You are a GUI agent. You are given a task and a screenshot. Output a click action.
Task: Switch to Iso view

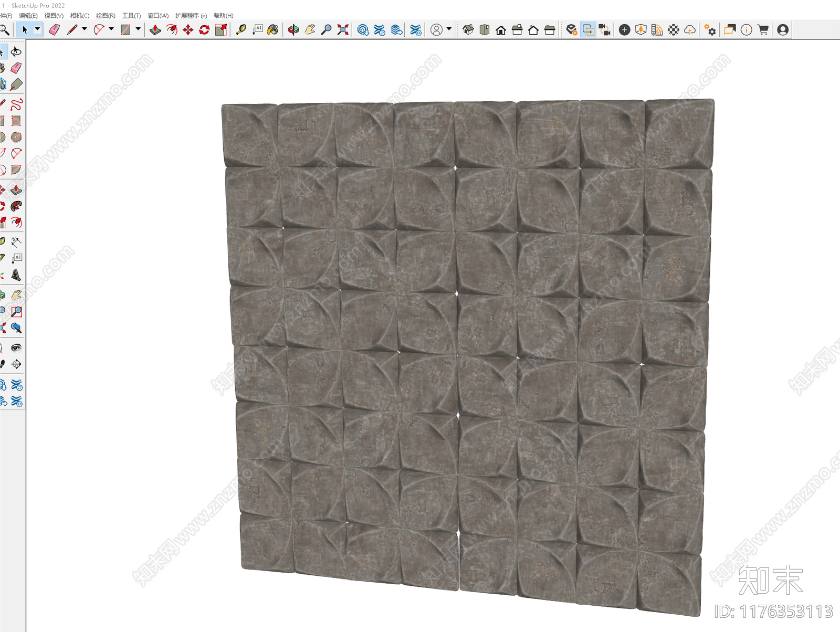click(x=468, y=30)
